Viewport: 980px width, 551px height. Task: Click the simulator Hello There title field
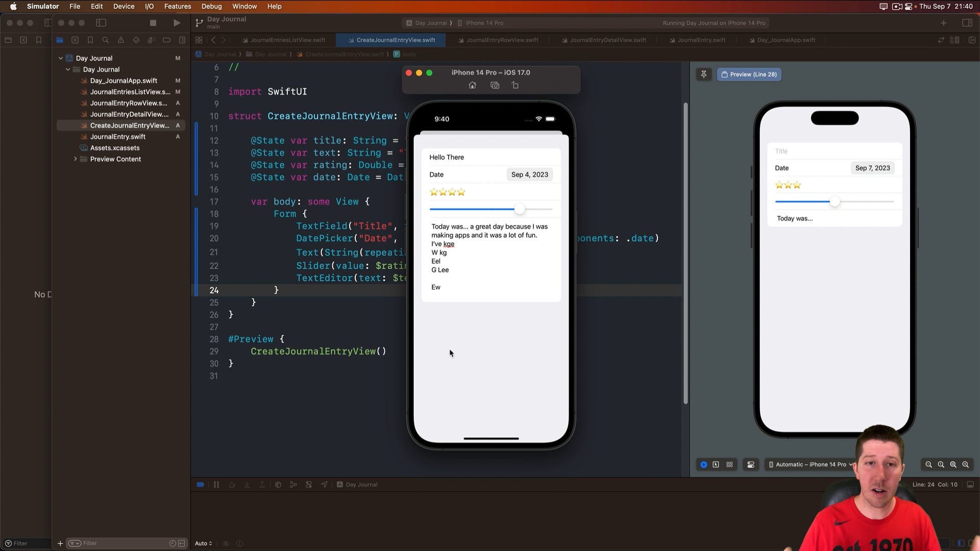[x=491, y=157]
